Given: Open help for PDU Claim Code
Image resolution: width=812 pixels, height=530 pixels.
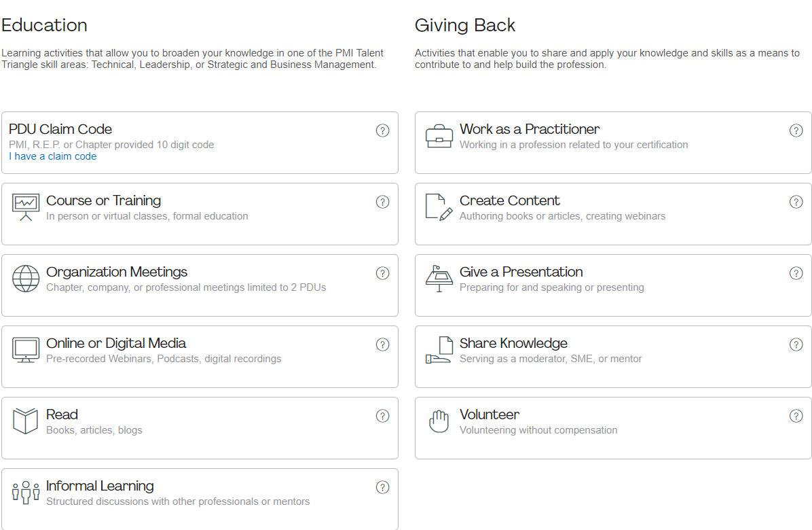Looking at the screenshot, I should (x=383, y=130).
